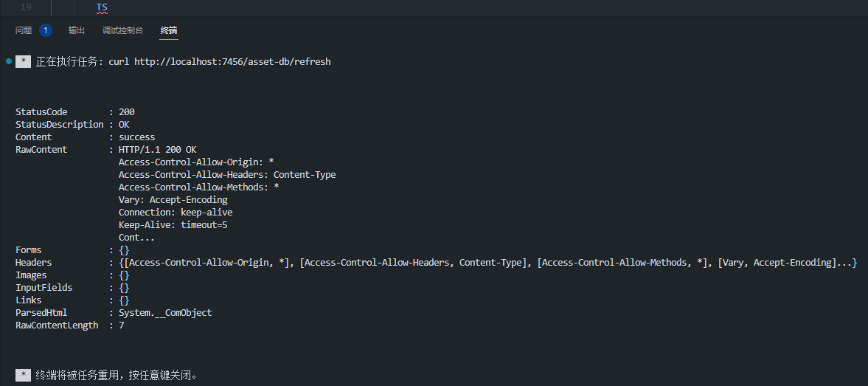The height and width of the screenshot is (386, 868).
Task: Click the Keep-Alive timeout=5 line
Action: click(x=173, y=225)
